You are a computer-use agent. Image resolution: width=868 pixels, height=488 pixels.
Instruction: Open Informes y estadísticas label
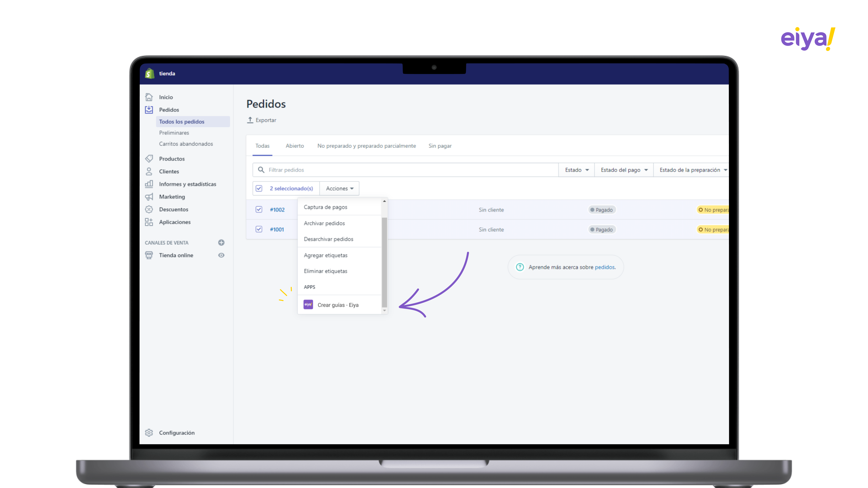click(x=188, y=184)
